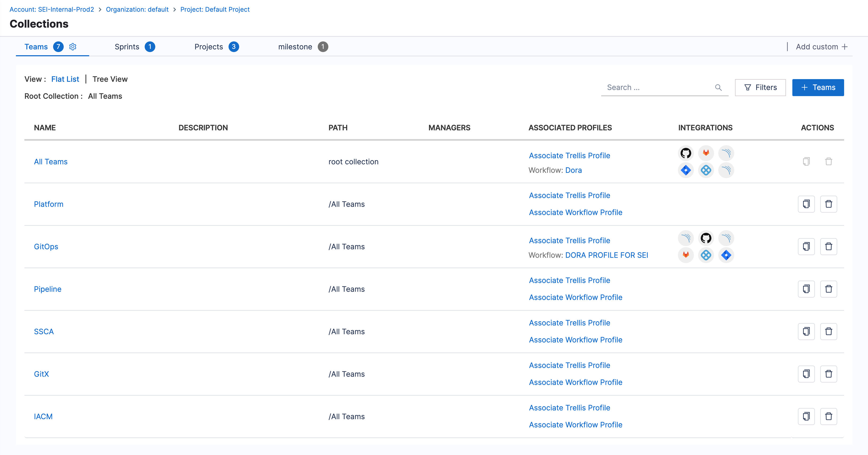
Task: Open the Filters panel
Action: [x=760, y=88]
